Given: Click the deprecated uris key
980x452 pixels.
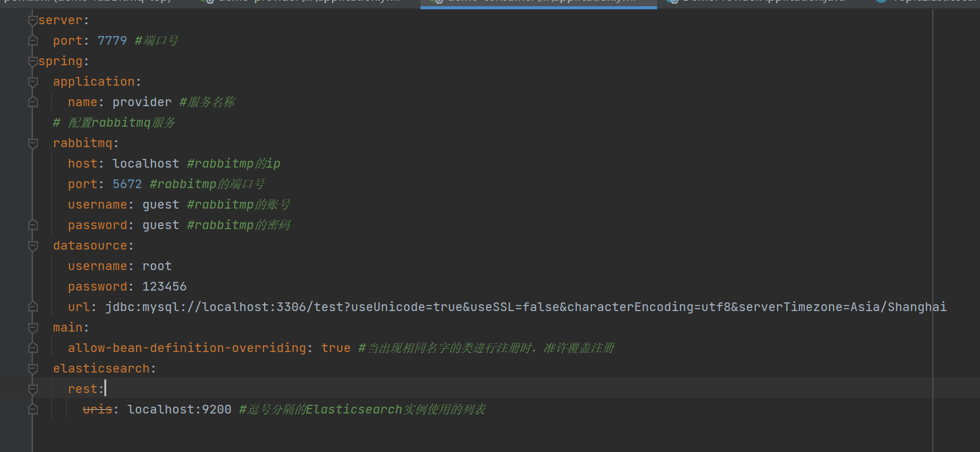Looking at the screenshot, I should (98, 410).
